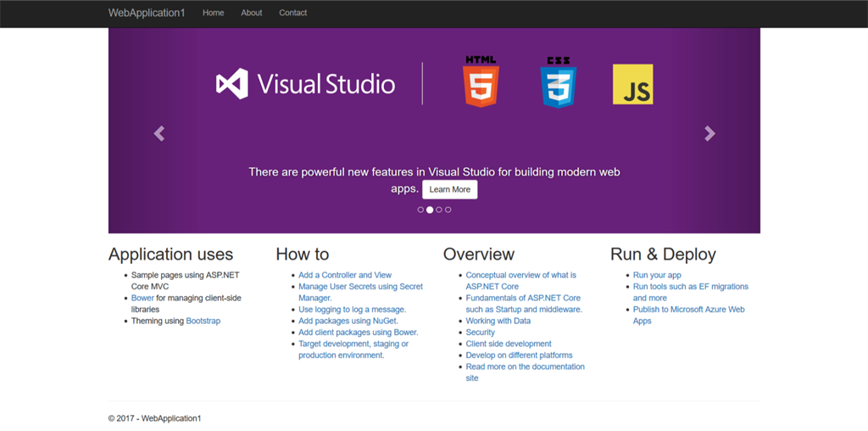
Task: Advance carousel with right arrow
Action: 709,133
